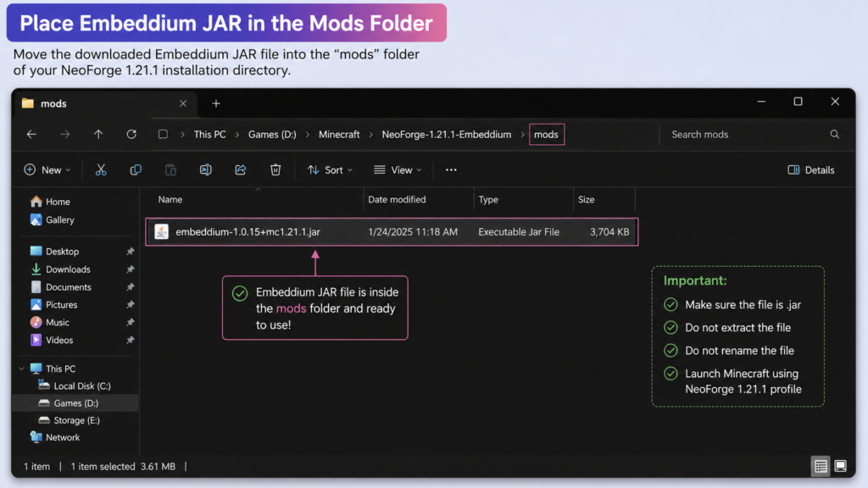This screenshot has height=488, width=868.
Task: Open the New dropdown menu
Action: [x=47, y=169]
